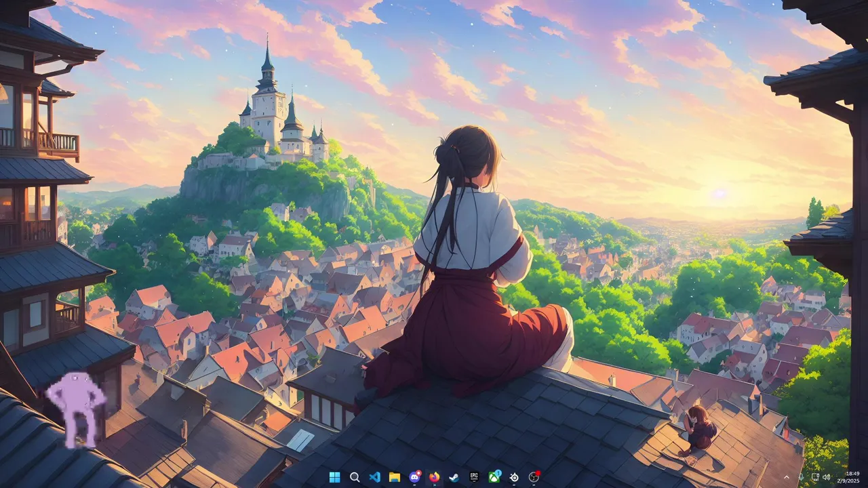Open Steam from the taskbar
The width and height of the screenshot is (868, 488).
coord(454,477)
